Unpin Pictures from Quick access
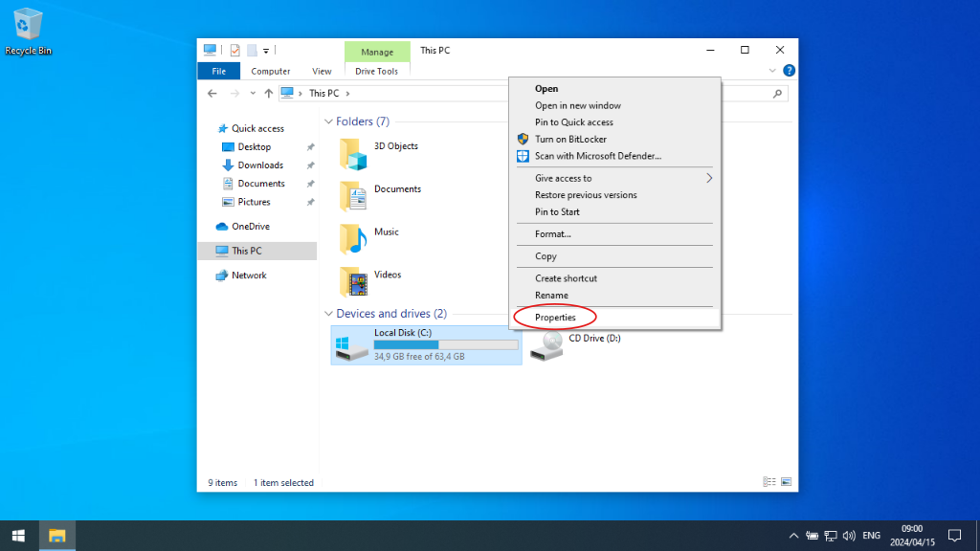The width and height of the screenshot is (980, 551). point(310,201)
